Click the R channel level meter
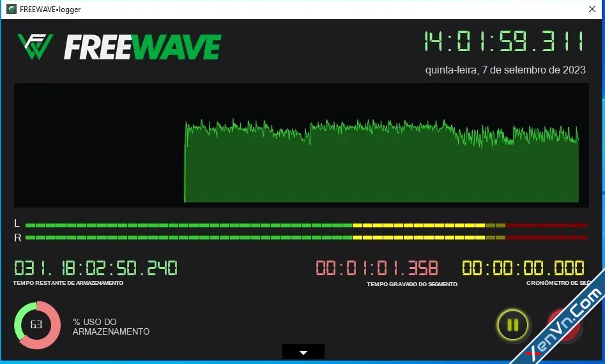The width and height of the screenshot is (605, 364). pyautogui.click(x=307, y=238)
